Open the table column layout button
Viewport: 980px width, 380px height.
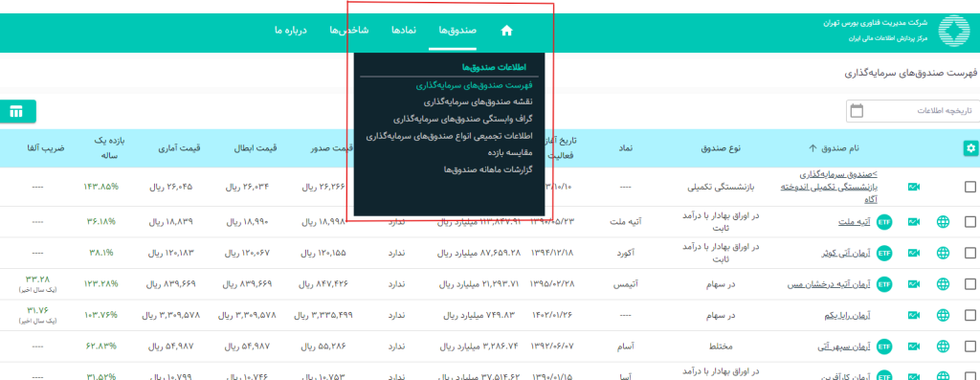pos(16,112)
